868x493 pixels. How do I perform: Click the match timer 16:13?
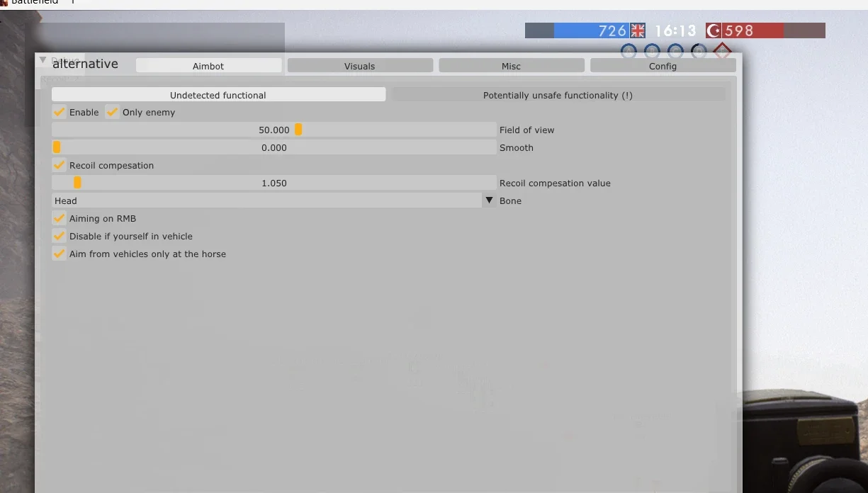coord(675,30)
